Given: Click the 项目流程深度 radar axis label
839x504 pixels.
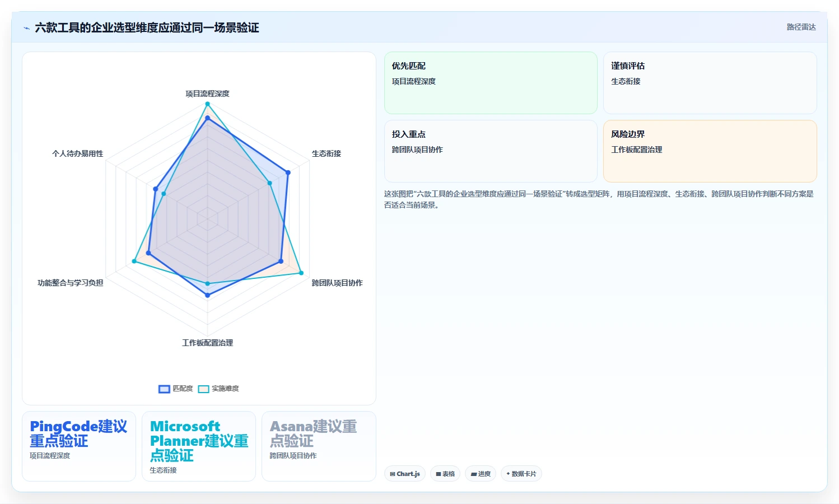Looking at the screenshot, I should click(x=208, y=94).
